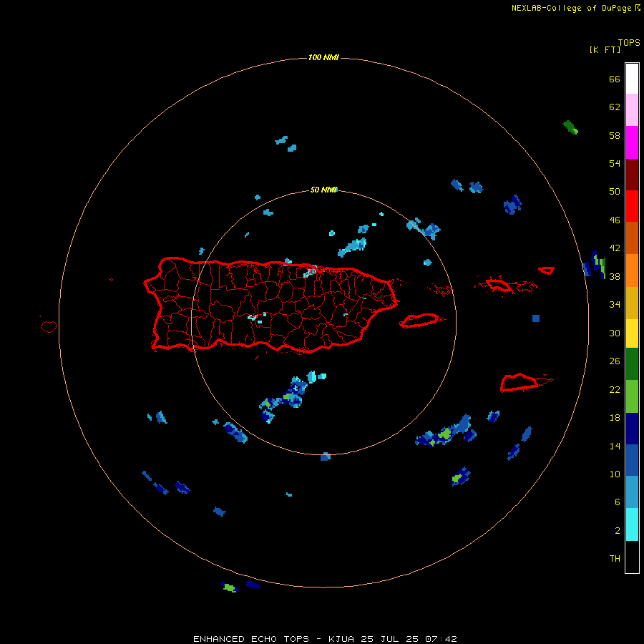
Task: Click the legend value 10
Action: 615,474
